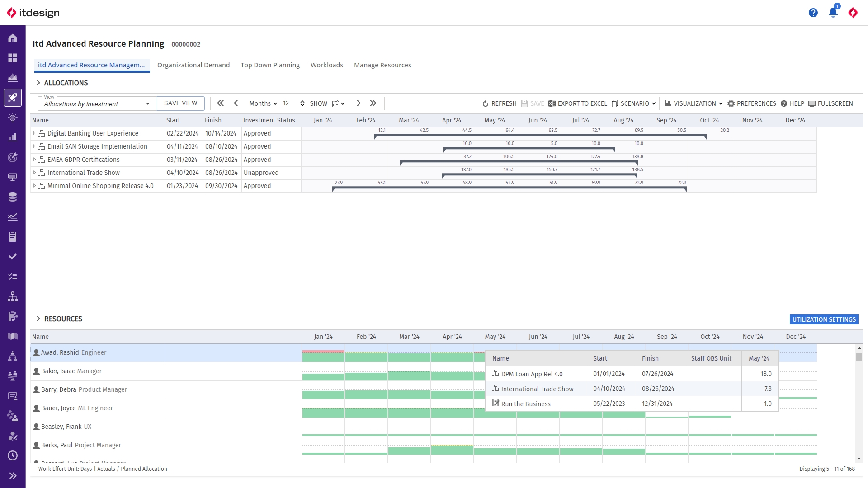
Task: Open Utilization Settings
Action: pyautogui.click(x=824, y=319)
